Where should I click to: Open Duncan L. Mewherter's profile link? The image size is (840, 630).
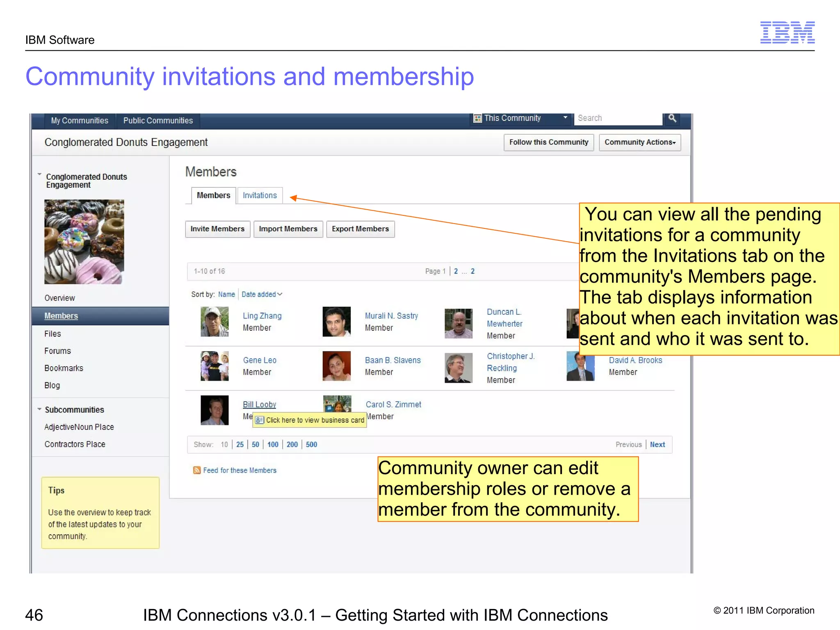click(504, 318)
